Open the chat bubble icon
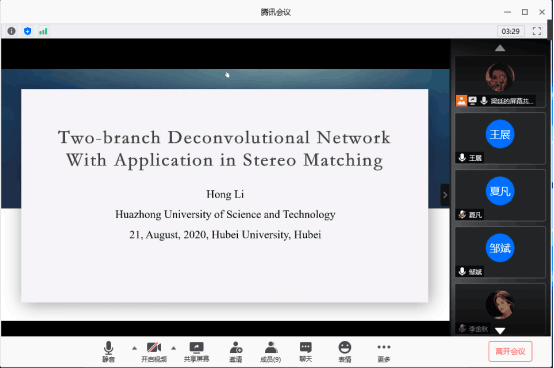 (x=306, y=352)
